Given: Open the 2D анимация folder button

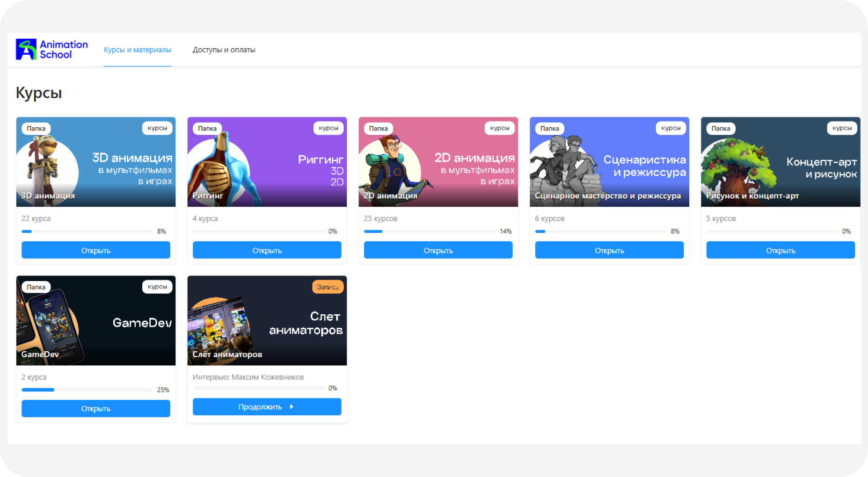Looking at the screenshot, I should pyautogui.click(x=438, y=250).
